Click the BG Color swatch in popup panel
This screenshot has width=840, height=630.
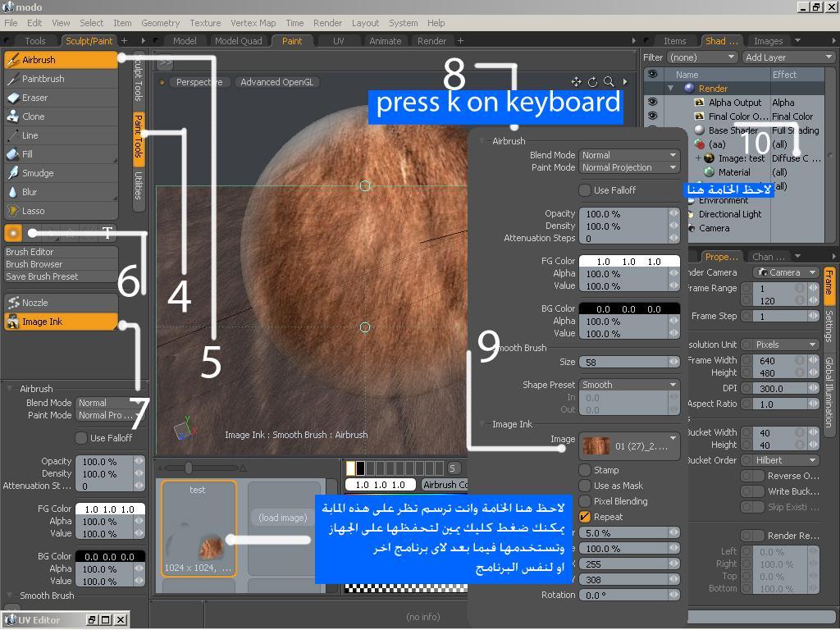click(629, 309)
